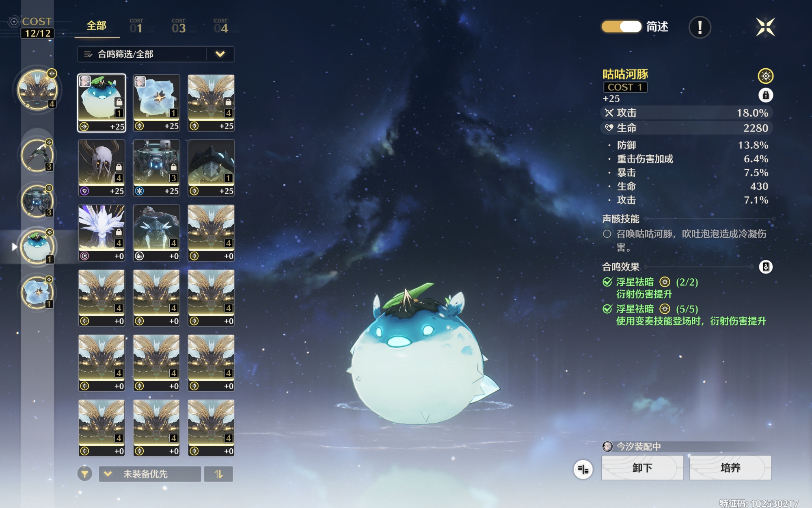Image resolution: width=812 pixels, height=508 pixels.
Task: Click the 声骸技能 skill description circle
Action: pos(607,234)
